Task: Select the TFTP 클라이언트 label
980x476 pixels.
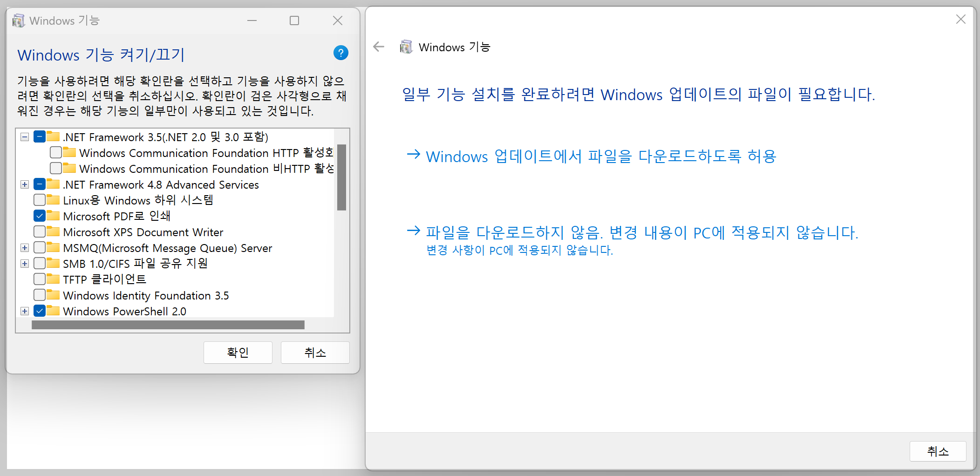Action: [x=105, y=279]
